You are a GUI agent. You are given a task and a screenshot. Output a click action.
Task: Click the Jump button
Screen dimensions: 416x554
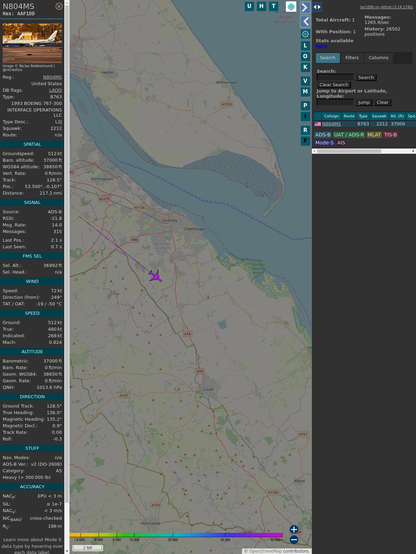[363, 102]
